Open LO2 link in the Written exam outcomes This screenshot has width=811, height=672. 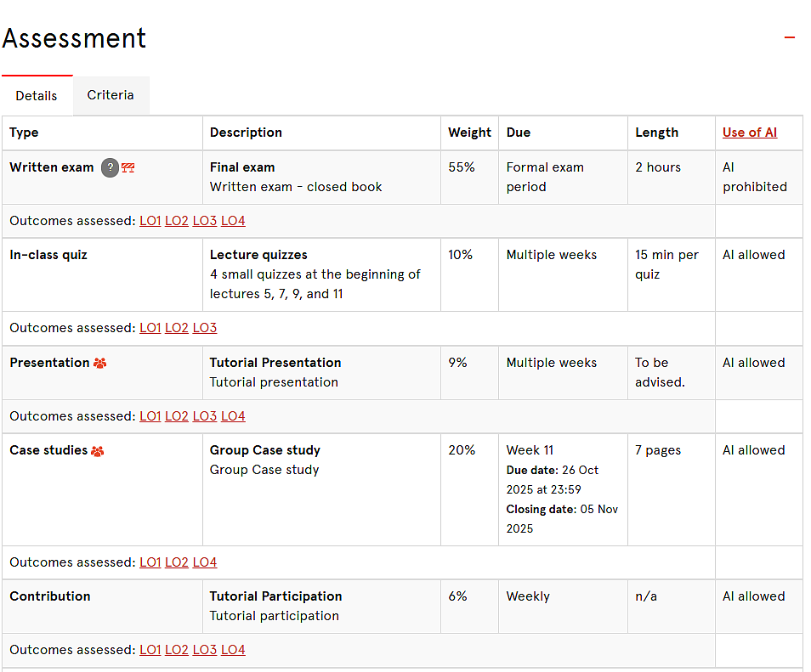coord(176,221)
